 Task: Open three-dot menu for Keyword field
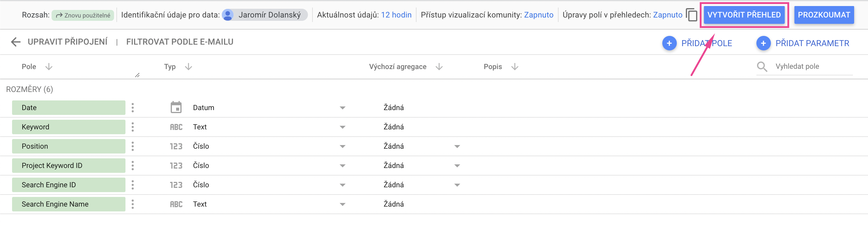[x=133, y=127]
